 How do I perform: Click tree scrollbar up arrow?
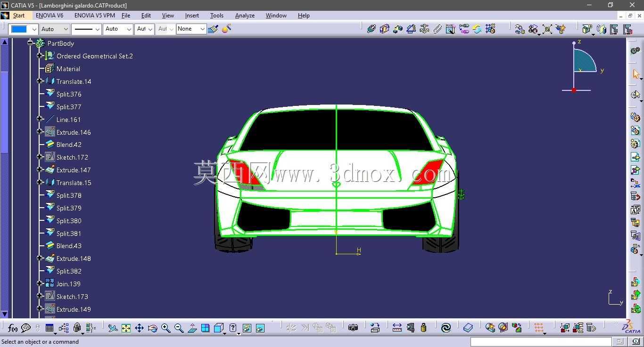pyautogui.click(x=4, y=42)
